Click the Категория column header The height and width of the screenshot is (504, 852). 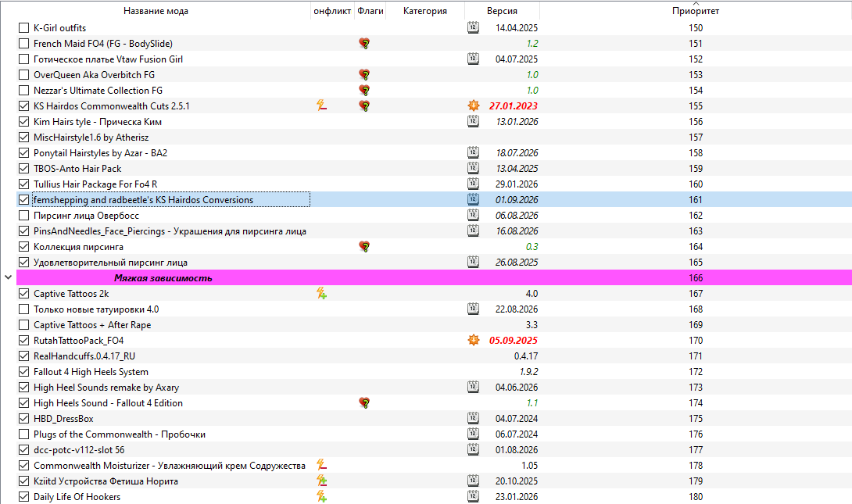(x=425, y=11)
